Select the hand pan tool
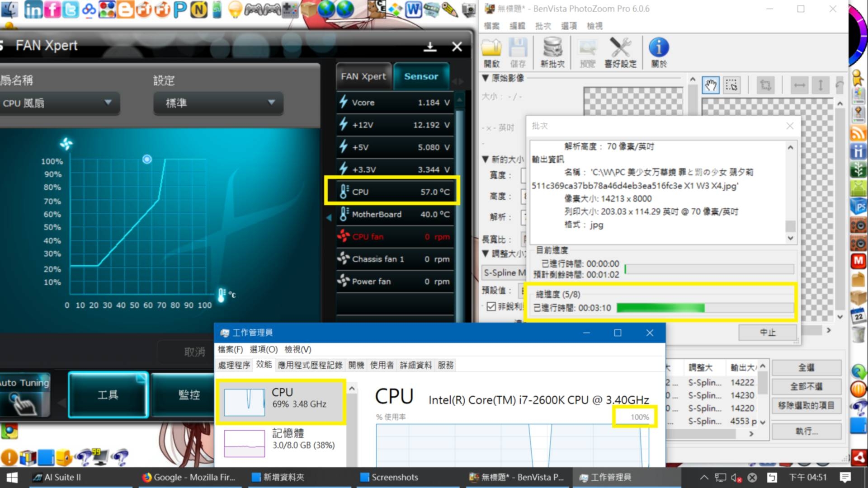868x488 pixels. 711,85
